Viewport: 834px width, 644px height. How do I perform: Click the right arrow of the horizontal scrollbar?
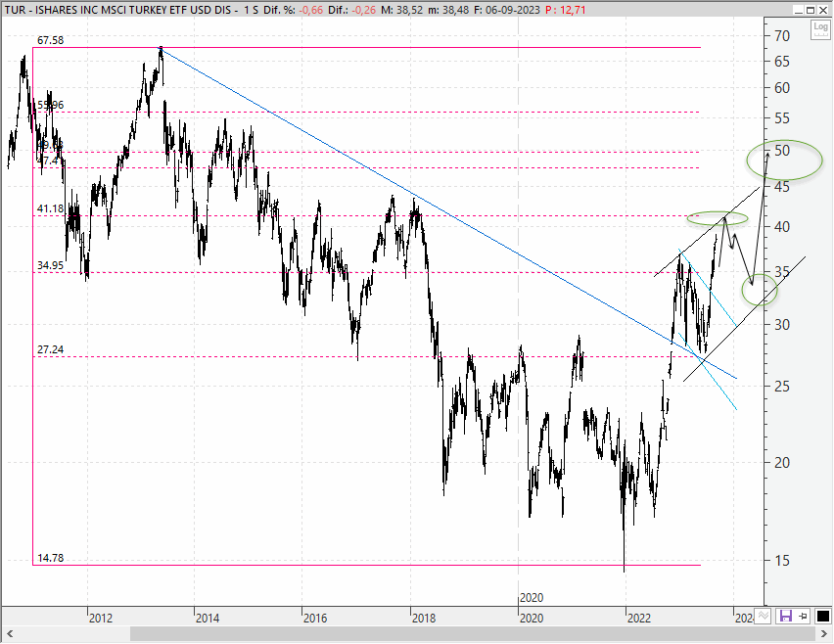824,633
